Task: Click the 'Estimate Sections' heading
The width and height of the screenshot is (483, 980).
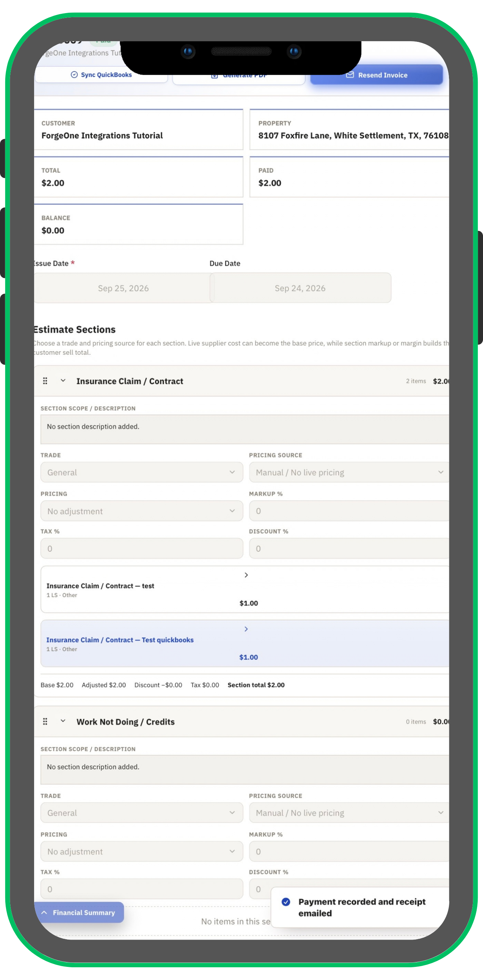Action: click(75, 329)
